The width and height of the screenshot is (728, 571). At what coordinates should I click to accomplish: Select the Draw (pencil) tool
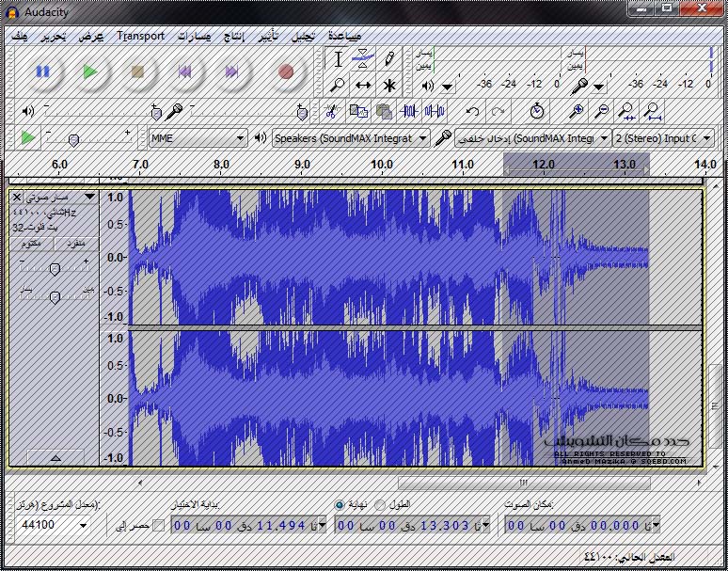tap(388, 58)
